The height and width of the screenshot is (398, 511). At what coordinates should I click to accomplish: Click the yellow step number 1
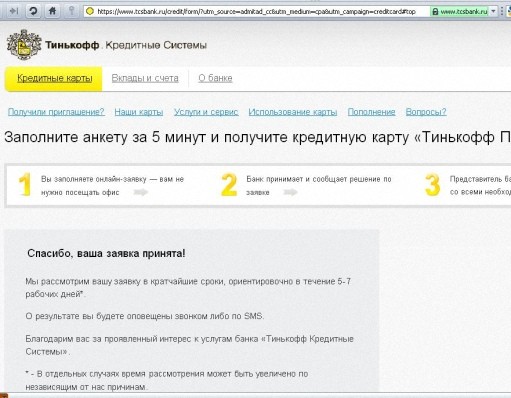(x=25, y=184)
